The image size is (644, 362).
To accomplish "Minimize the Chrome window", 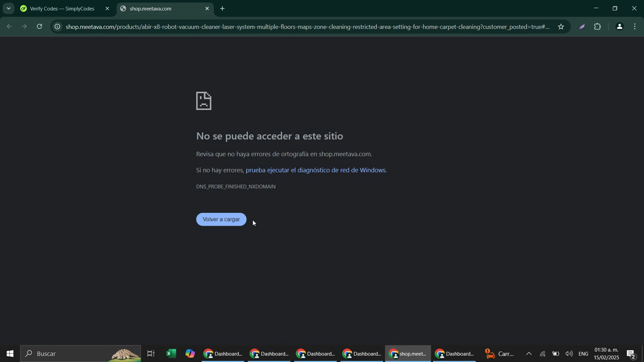I will pyautogui.click(x=595, y=8).
